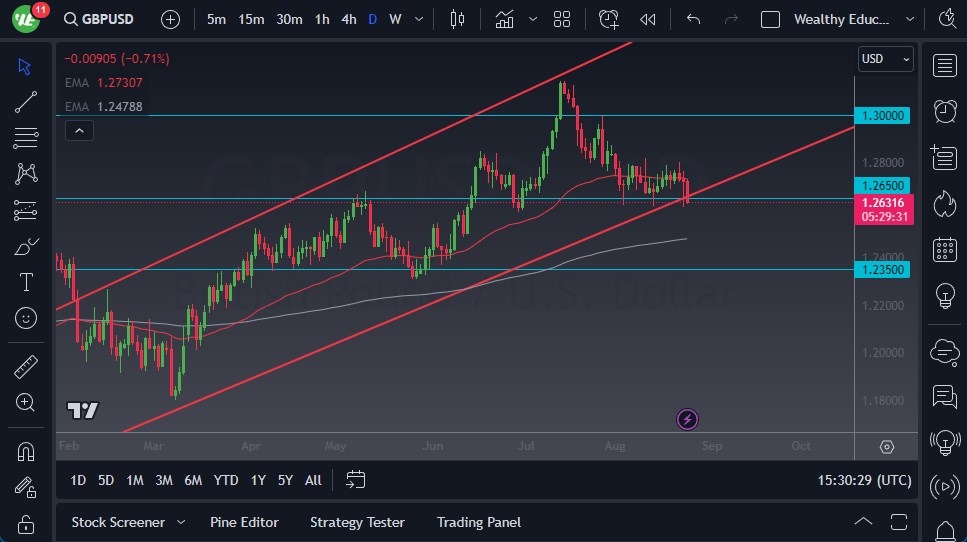This screenshot has width=967, height=542.
Task: Switch to 4h timeframe
Action: coord(348,20)
